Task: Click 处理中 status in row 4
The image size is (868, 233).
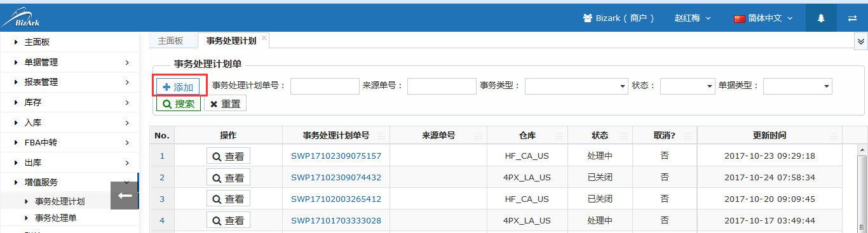Action: [600, 220]
